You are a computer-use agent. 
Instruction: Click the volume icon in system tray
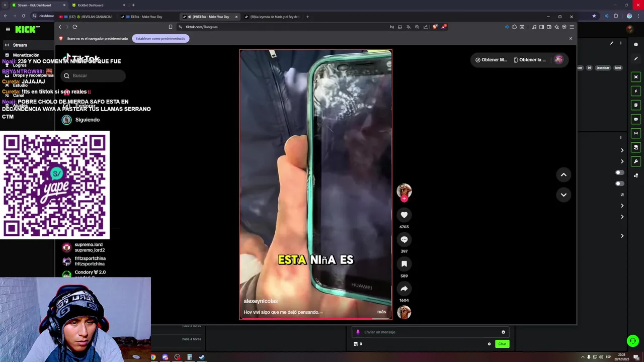[x=601, y=357]
